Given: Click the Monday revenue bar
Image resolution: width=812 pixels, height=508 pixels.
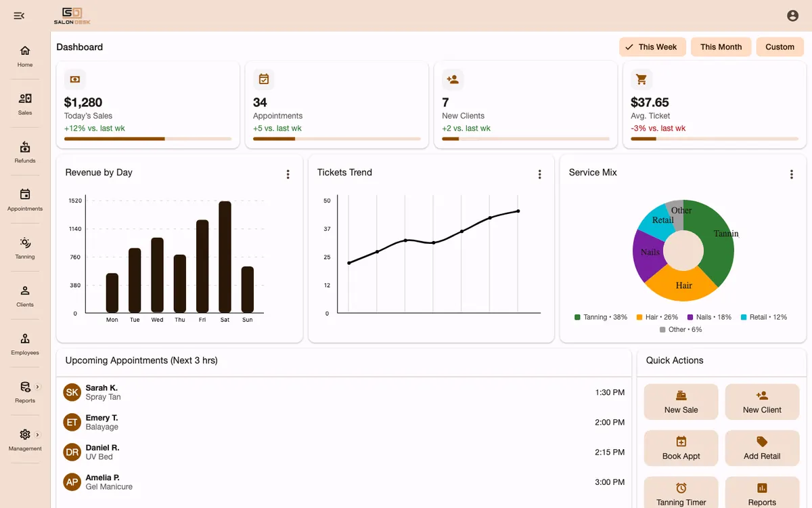Looking at the screenshot, I should coord(112,293).
